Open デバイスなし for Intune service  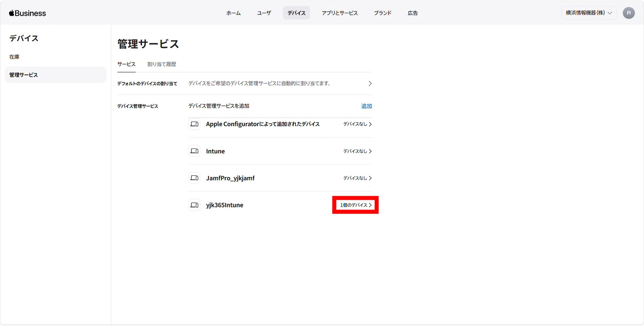pyautogui.click(x=357, y=151)
